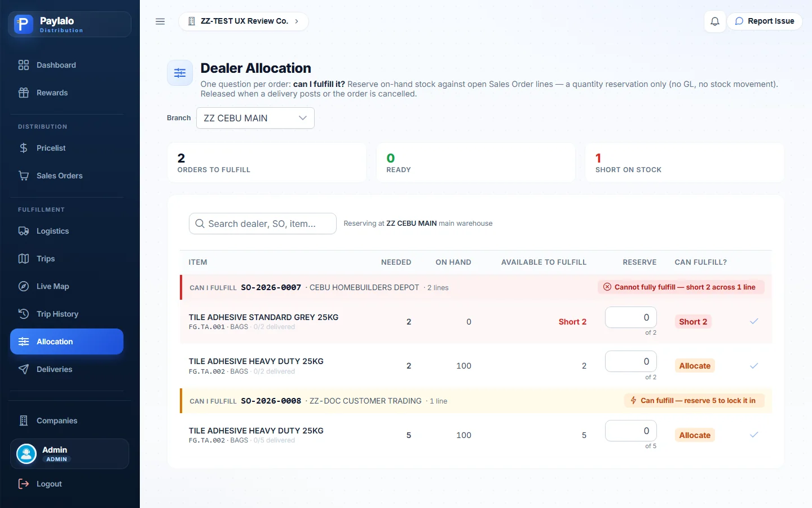The image size is (812, 508).
Task: Toggle the hamburger menu icon
Action: click(160, 21)
